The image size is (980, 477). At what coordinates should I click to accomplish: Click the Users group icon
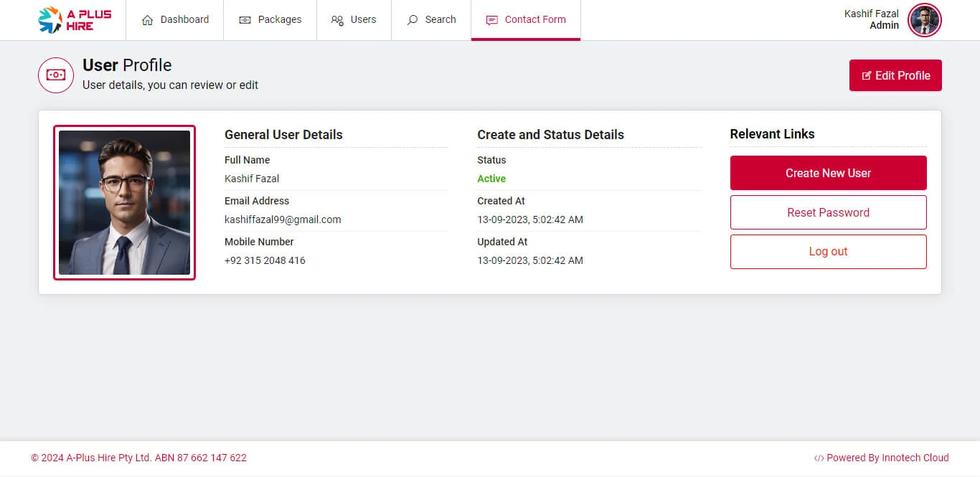(x=337, y=20)
